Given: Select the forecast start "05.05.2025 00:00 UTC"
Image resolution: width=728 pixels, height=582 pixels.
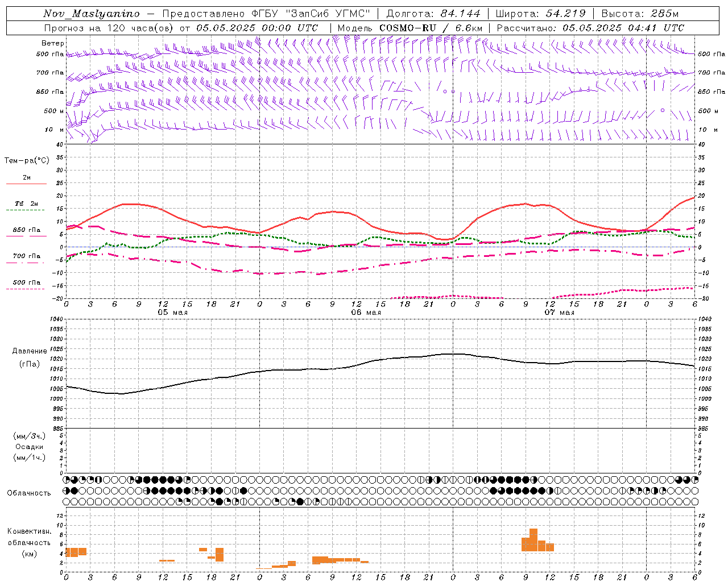Looking at the screenshot, I should pyautogui.click(x=257, y=28).
